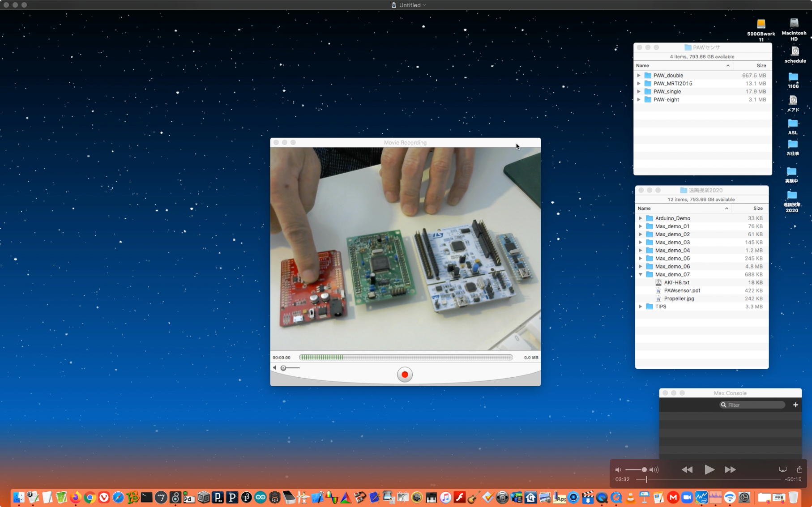This screenshot has height=507, width=812.
Task: Open Finder from the Dock
Action: click(x=19, y=497)
